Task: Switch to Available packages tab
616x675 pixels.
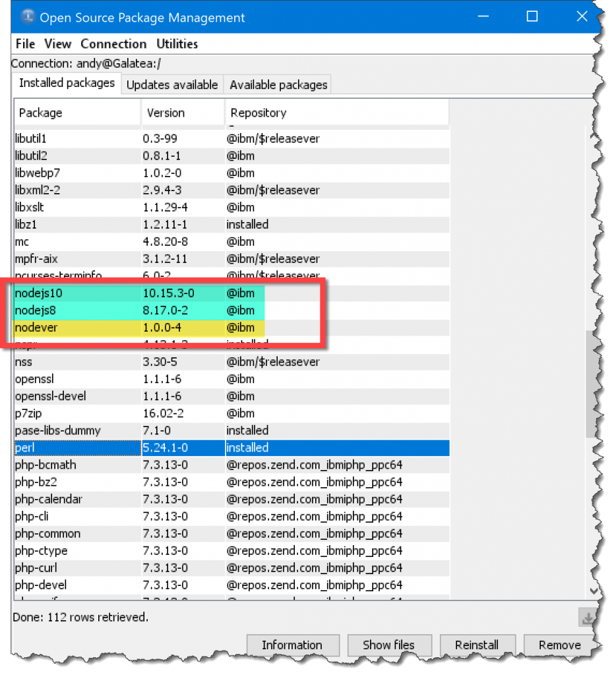Action: [278, 85]
